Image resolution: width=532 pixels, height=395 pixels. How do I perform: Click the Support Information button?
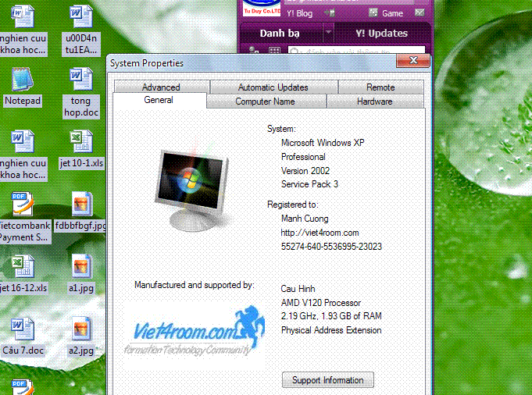click(328, 380)
